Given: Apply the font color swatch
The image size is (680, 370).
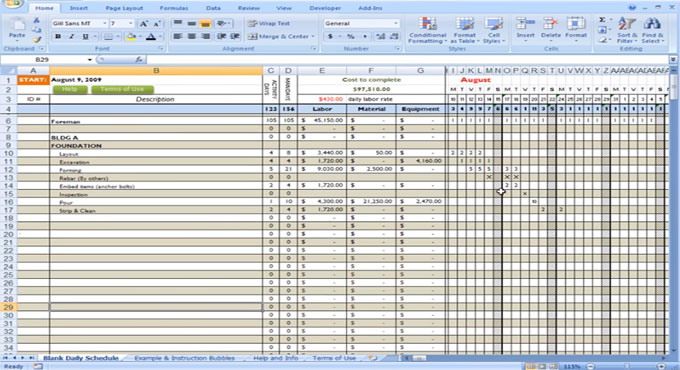Looking at the screenshot, I should click(150, 37).
